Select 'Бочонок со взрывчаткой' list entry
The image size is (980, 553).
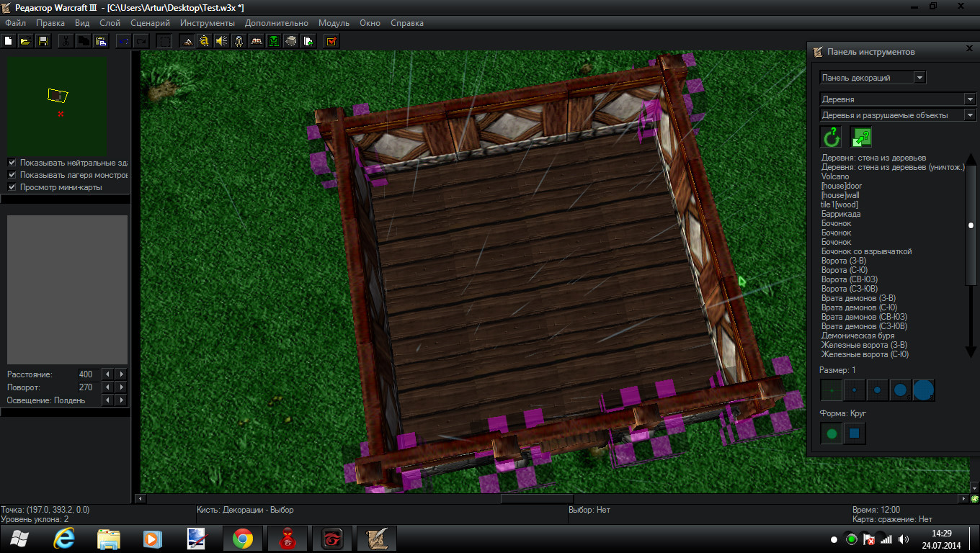(x=867, y=251)
